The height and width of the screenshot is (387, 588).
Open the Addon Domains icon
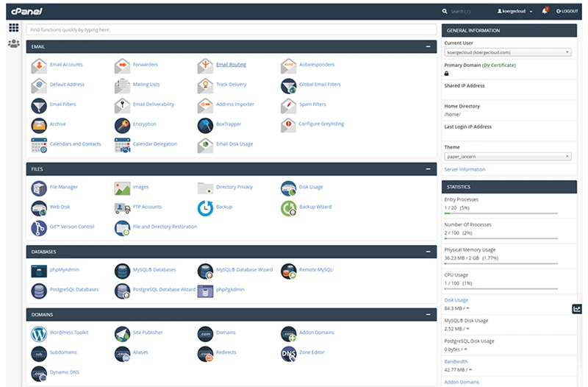click(x=288, y=334)
